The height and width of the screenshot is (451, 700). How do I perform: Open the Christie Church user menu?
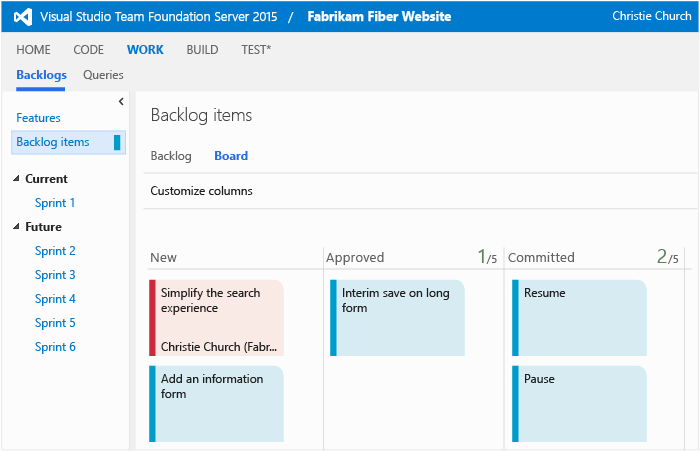649,17
